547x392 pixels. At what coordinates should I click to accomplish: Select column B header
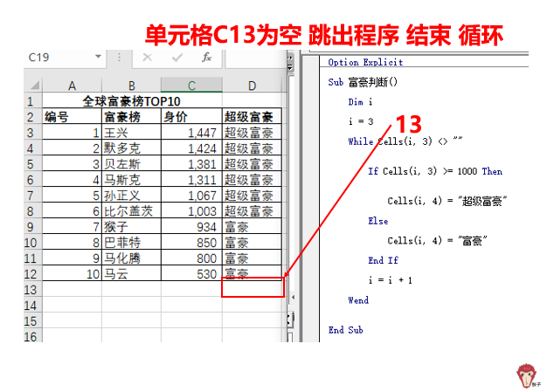(132, 86)
